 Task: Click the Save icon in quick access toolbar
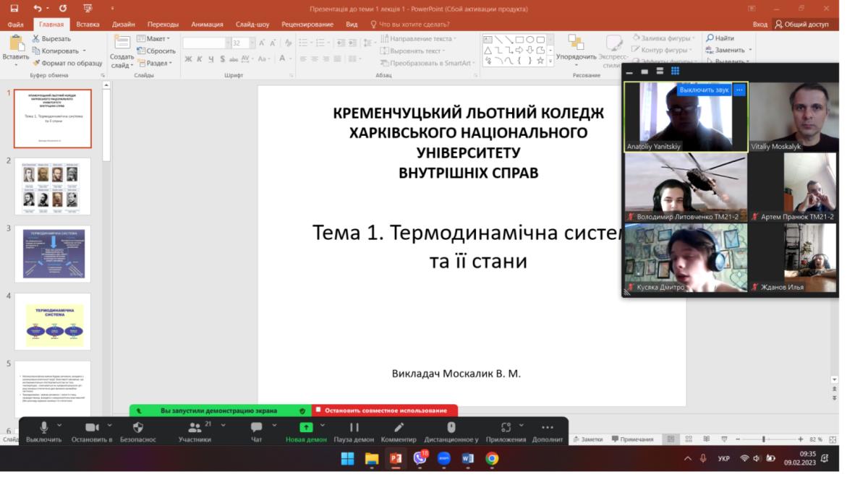[14, 9]
